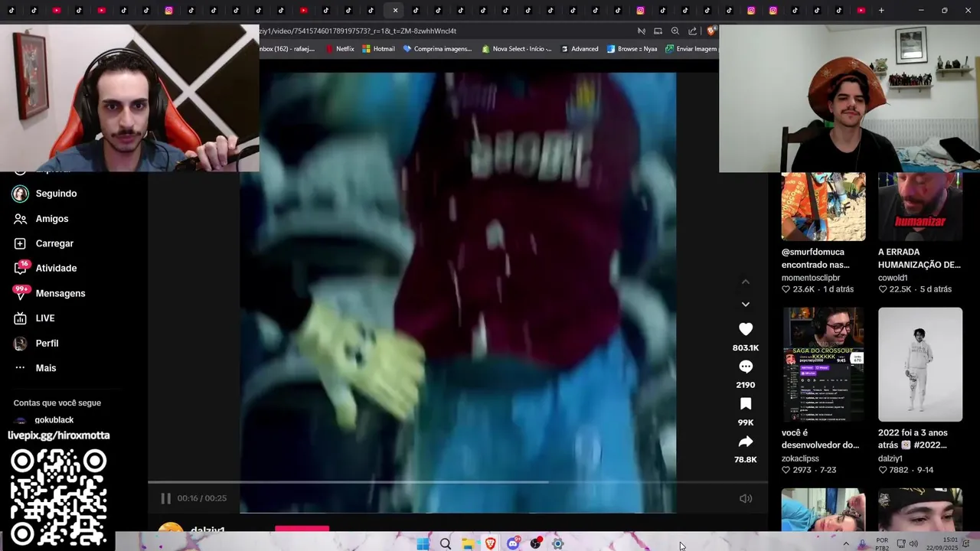Open Advanced bookmark
Image resolution: width=980 pixels, height=551 pixels.
click(580, 49)
